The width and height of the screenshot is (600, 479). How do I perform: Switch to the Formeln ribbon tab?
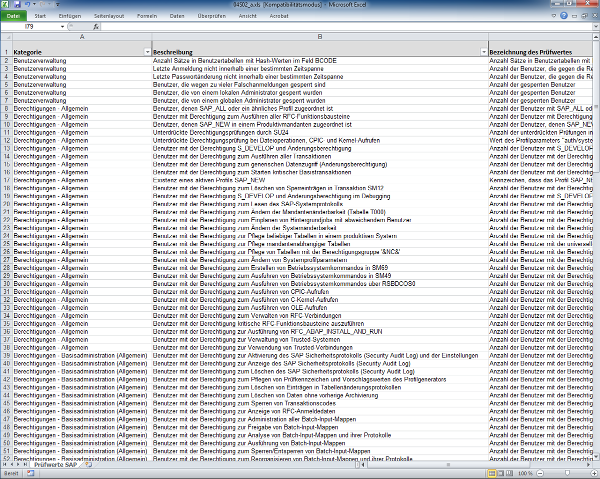pyautogui.click(x=147, y=17)
